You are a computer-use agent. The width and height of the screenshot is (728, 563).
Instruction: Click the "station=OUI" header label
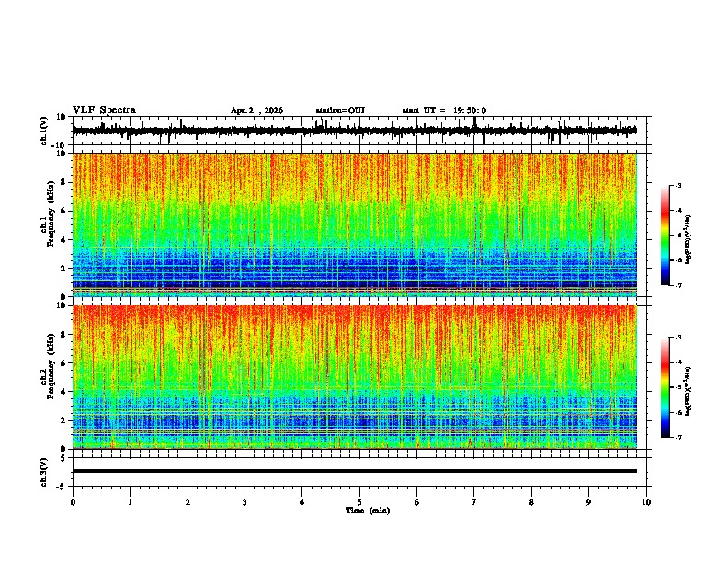point(340,110)
